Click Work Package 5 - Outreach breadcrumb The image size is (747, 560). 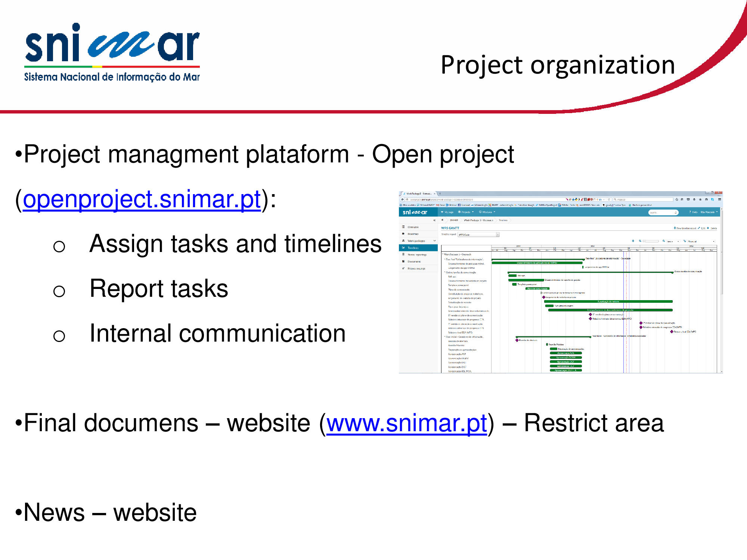click(478, 220)
